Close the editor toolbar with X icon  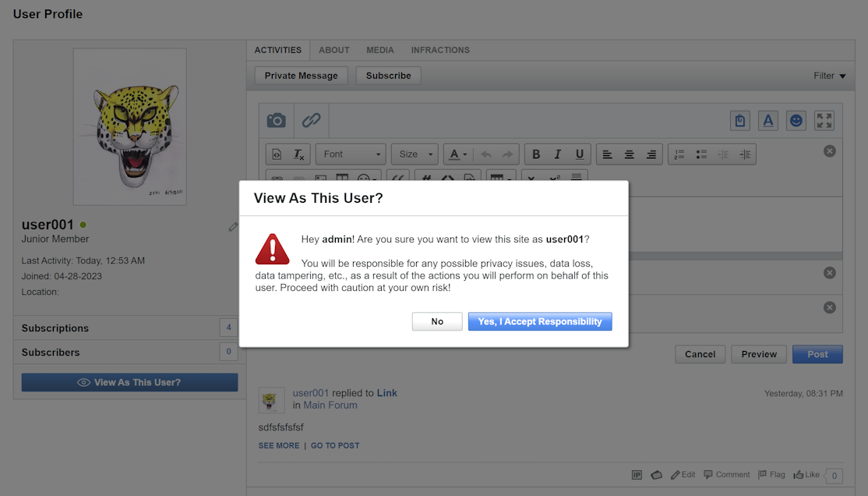point(829,151)
